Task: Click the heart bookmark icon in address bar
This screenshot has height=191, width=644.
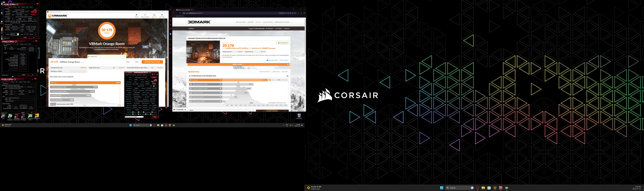Action: click(x=295, y=13)
